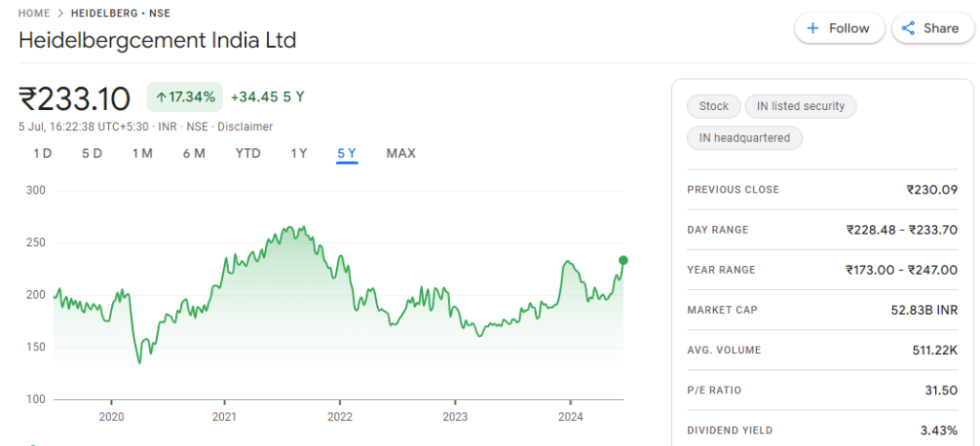980x446 pixels.
Task: Click the green endpoint dot on chart
Action: coord(623,260)
